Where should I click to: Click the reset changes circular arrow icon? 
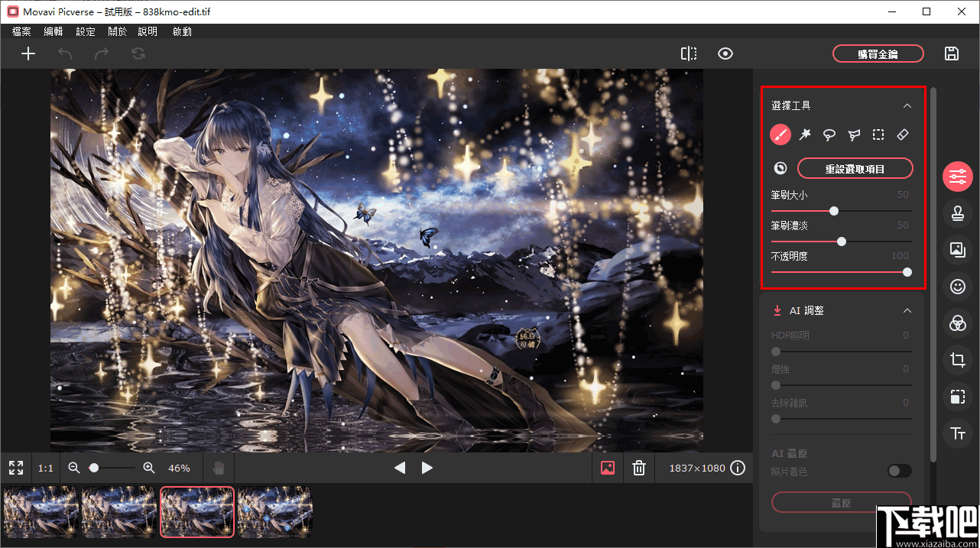click(x=138, y=54)
